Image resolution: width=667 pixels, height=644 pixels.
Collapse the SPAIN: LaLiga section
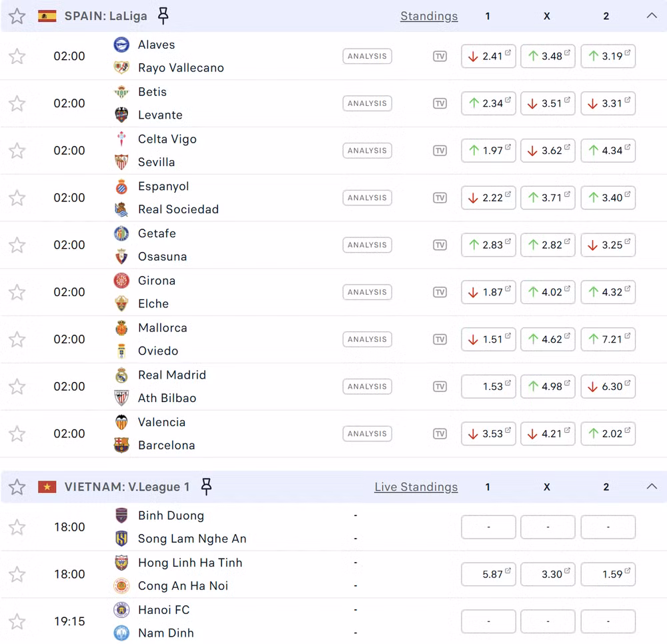[x=652, y=16]
